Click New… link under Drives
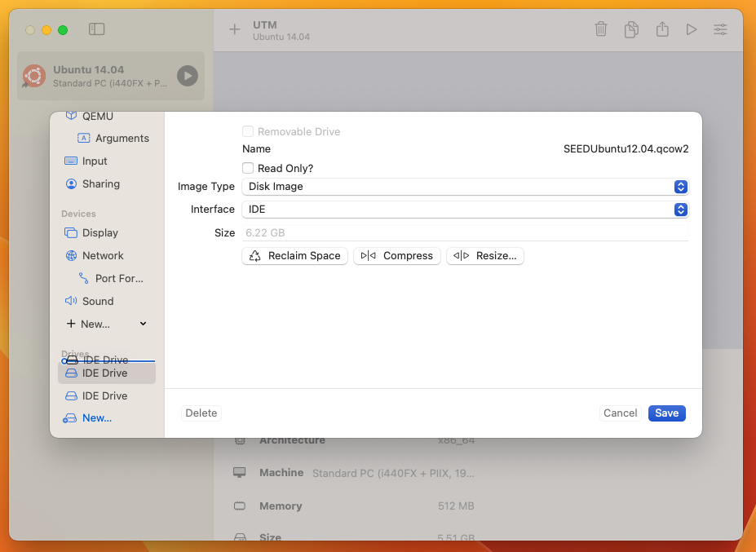Screen dimensions: 756x552 coord(96,418)
